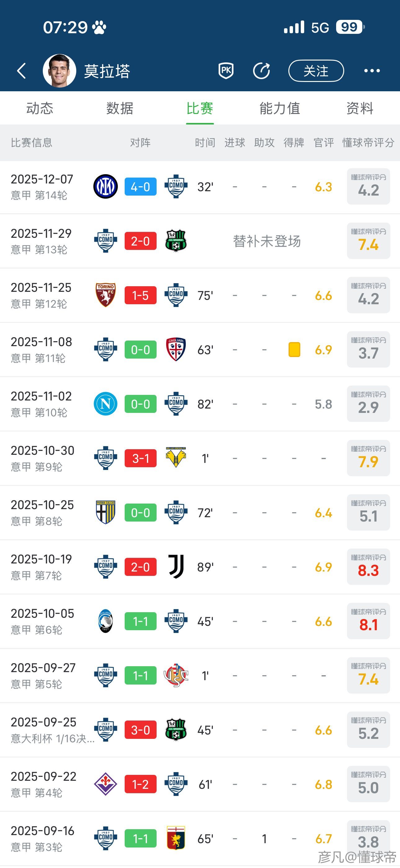The width and height of the screenshot is (400, 868).
Task: Tap the back arrow icon
Action: (x=21, y=71)
